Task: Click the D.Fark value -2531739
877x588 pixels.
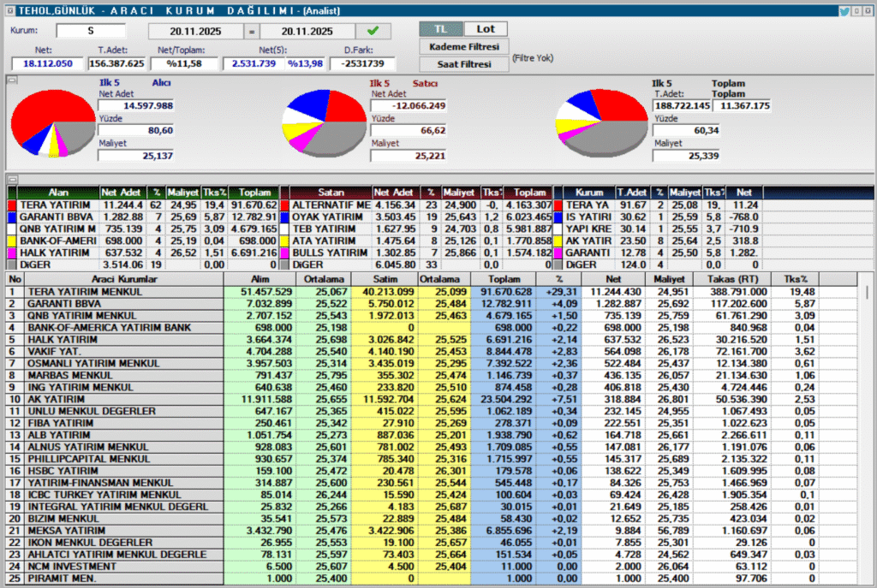Action: 362,63
